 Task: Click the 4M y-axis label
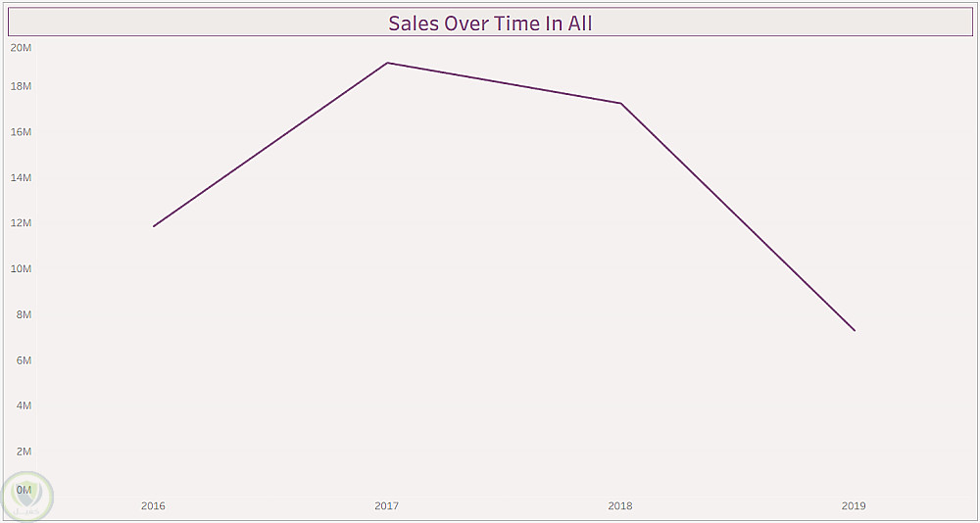[x=23, y=405]
